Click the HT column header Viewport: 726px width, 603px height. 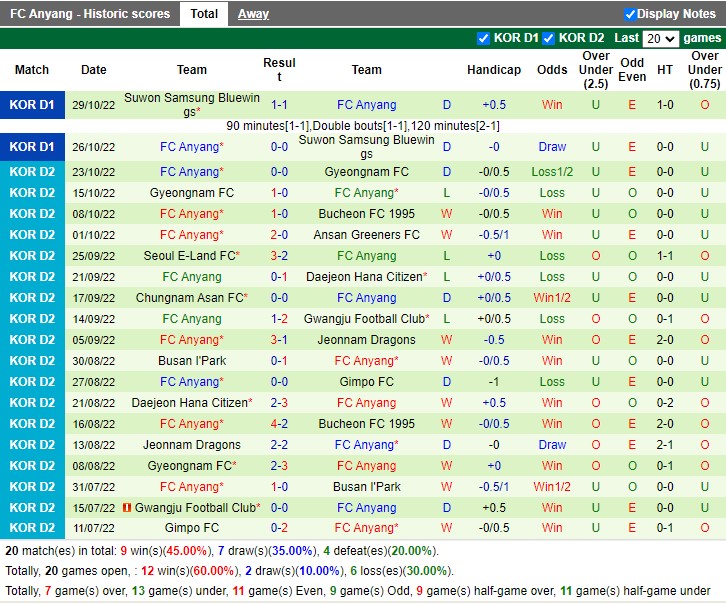pos(665,70)
